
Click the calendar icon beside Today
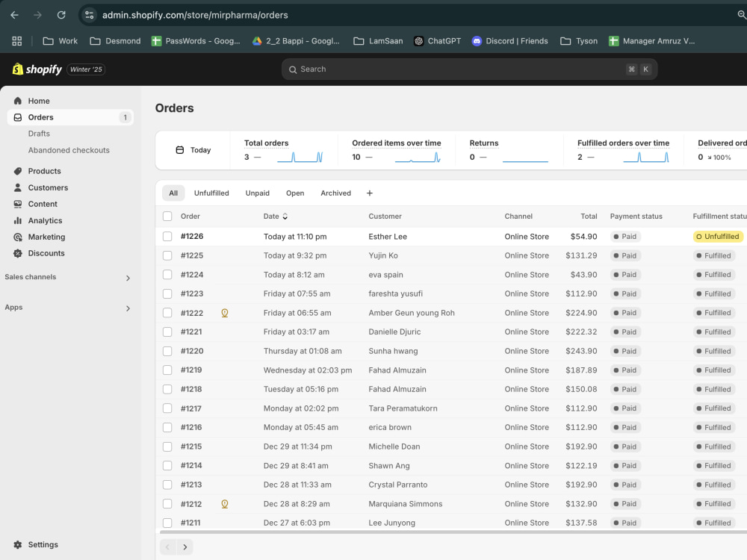pos(179,150)
